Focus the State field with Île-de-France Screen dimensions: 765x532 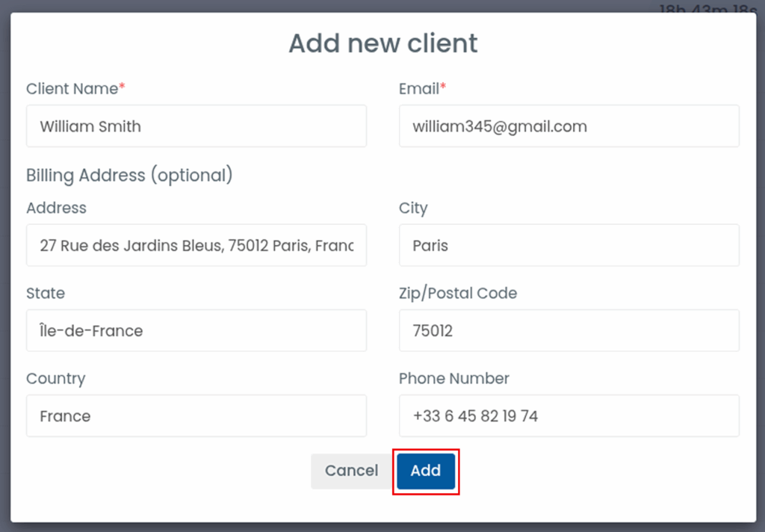pos(196,331)
